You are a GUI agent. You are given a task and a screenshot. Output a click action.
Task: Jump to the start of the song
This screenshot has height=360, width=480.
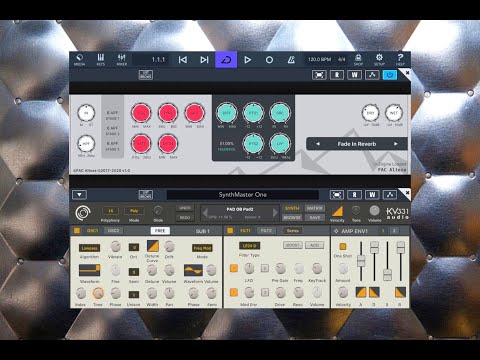(183, 60)
